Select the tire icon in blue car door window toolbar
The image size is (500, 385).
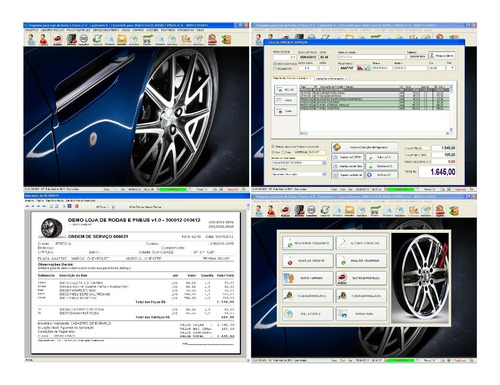coord(71,39)
